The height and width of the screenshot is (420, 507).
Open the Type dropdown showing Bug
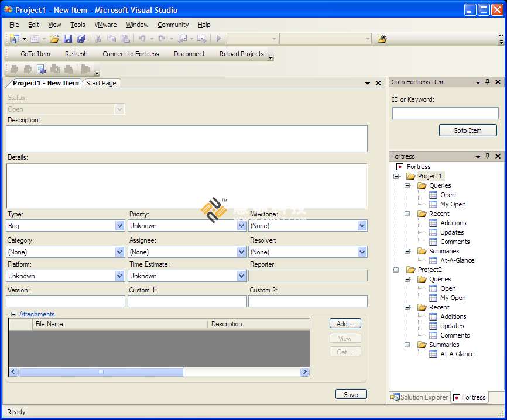[x=119, y=226]
